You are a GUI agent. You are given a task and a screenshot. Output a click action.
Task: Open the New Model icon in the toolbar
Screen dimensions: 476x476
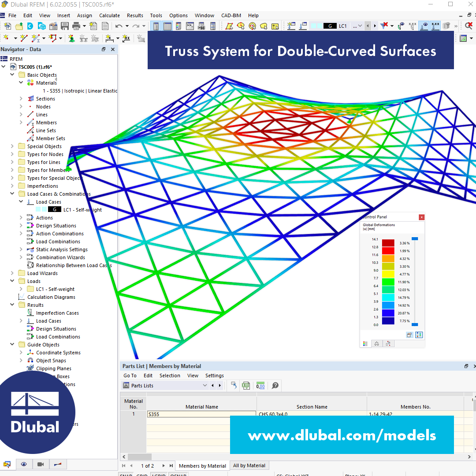click(x=7, y=26)
